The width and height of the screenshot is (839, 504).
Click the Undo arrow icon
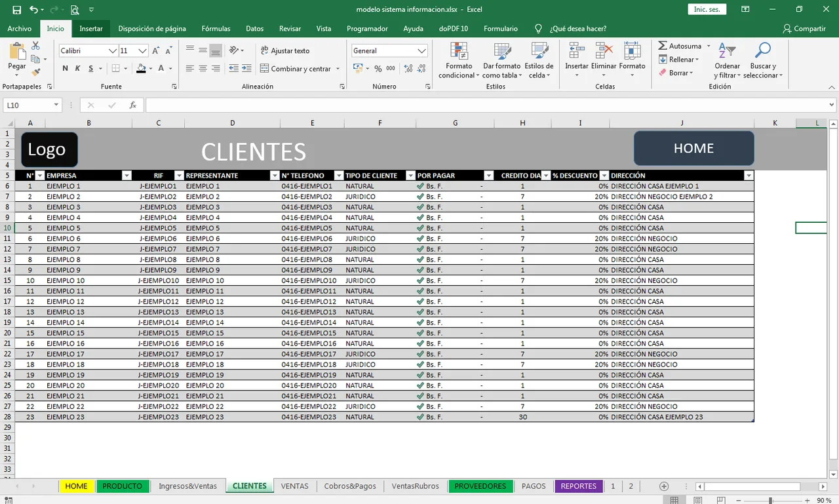tap(33, 10)
